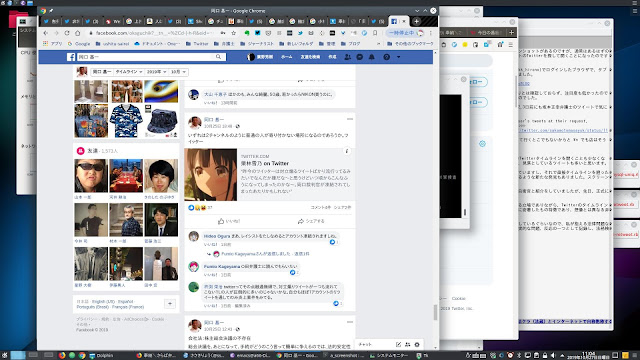Image resolution: width=640 pixels, height=360 pixels.
Task: Click the Chrome home button
Action: (x=78, y=33)
